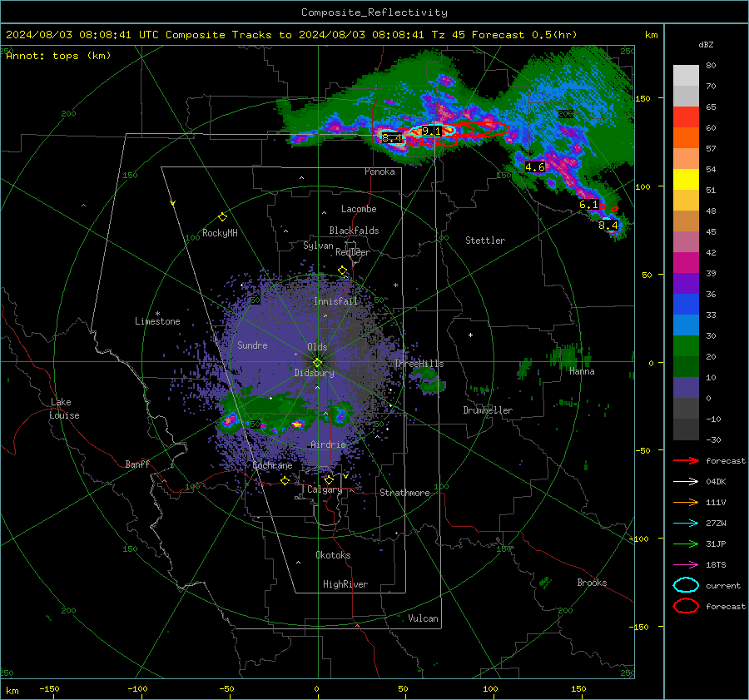The image size is (749, 700).
Task: Click the magenta swatch in the dBZ scale
Action: (686, 263)
